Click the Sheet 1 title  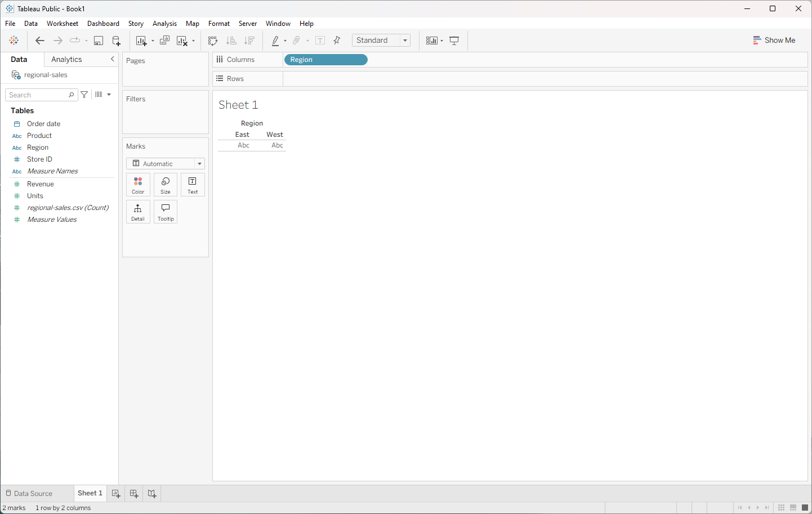click(x=238, y=105)
